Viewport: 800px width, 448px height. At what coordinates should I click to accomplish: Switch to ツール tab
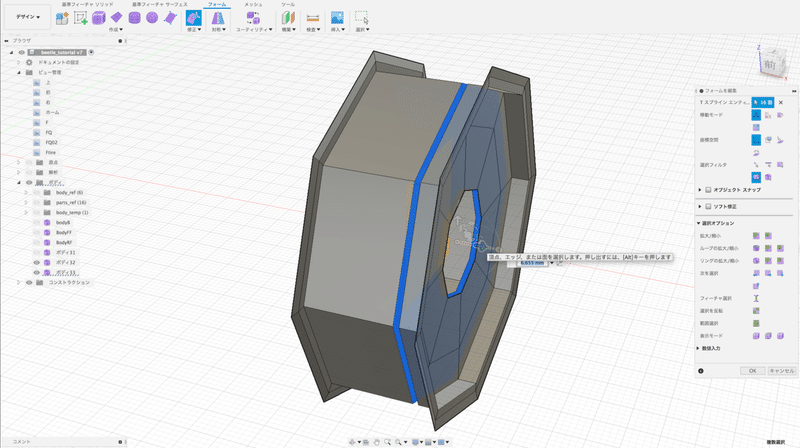point(288,4)
